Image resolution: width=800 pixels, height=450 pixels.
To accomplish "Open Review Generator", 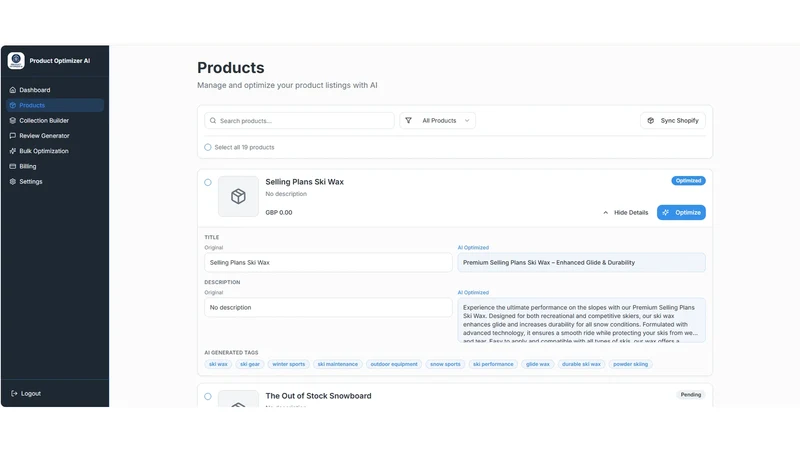I will [x=55, y=136].
